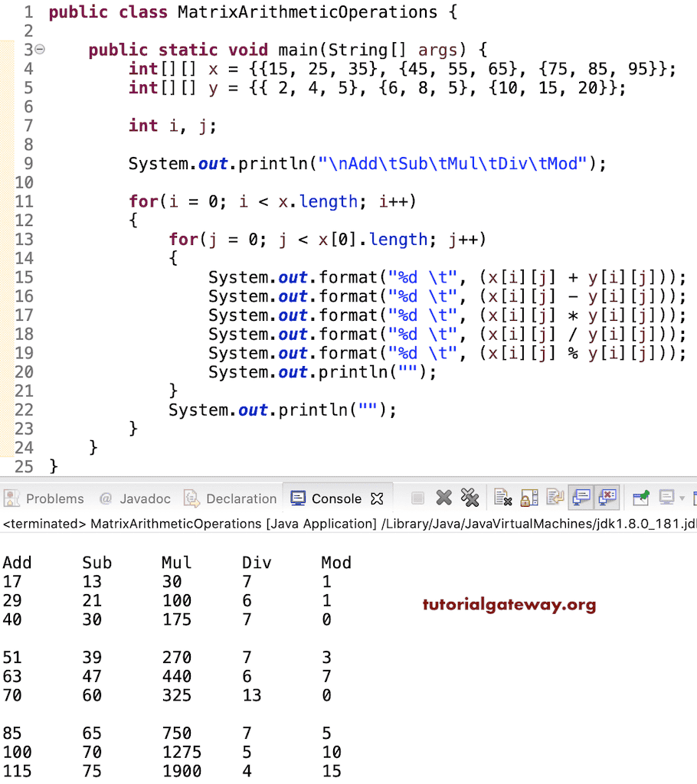
Task: Click the Terminate button in the console toolbar
Action: click(417, 498)
